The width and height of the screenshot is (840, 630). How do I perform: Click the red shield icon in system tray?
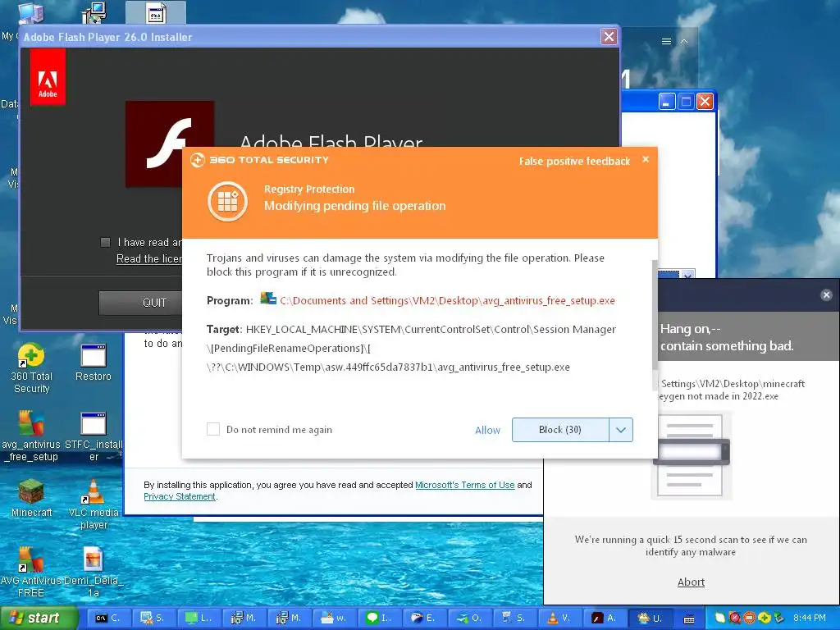[x=735, y=618]
